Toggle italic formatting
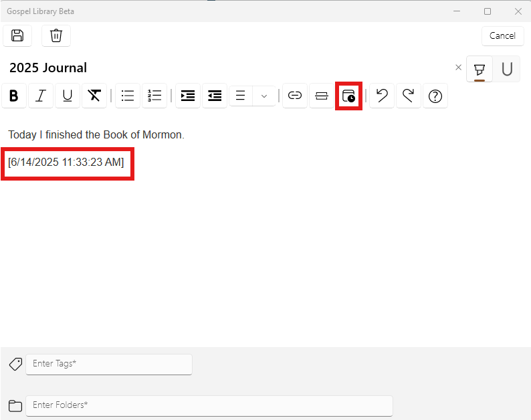 [41, 96]
